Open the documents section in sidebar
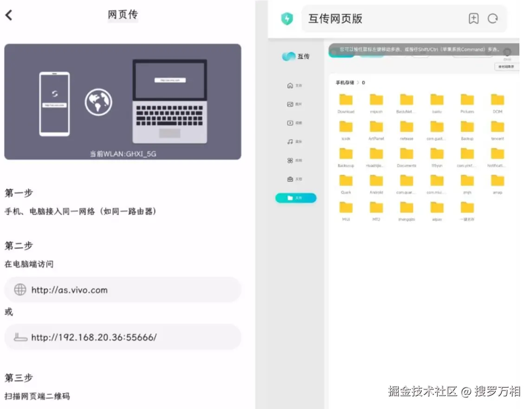 pyautogui.click(x=294, y=179)
